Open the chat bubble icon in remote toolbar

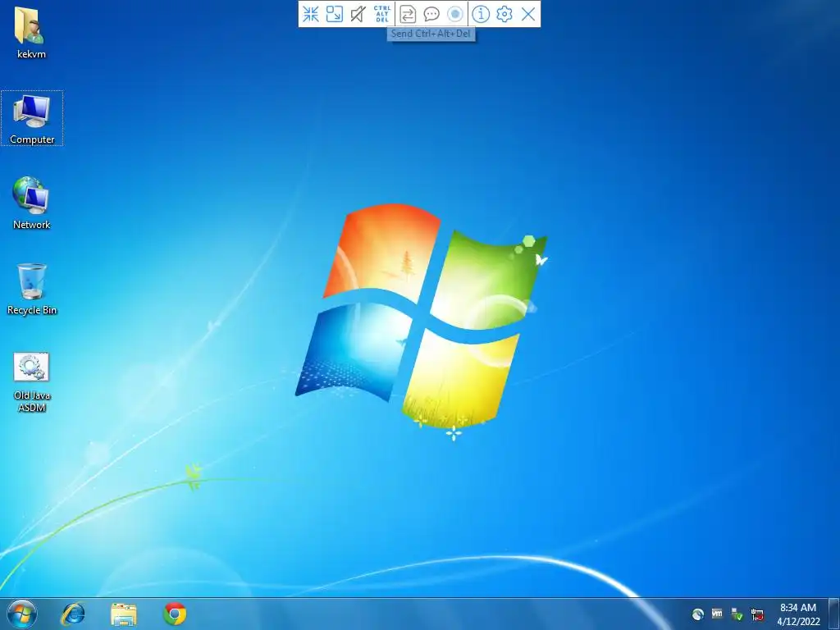431,14
